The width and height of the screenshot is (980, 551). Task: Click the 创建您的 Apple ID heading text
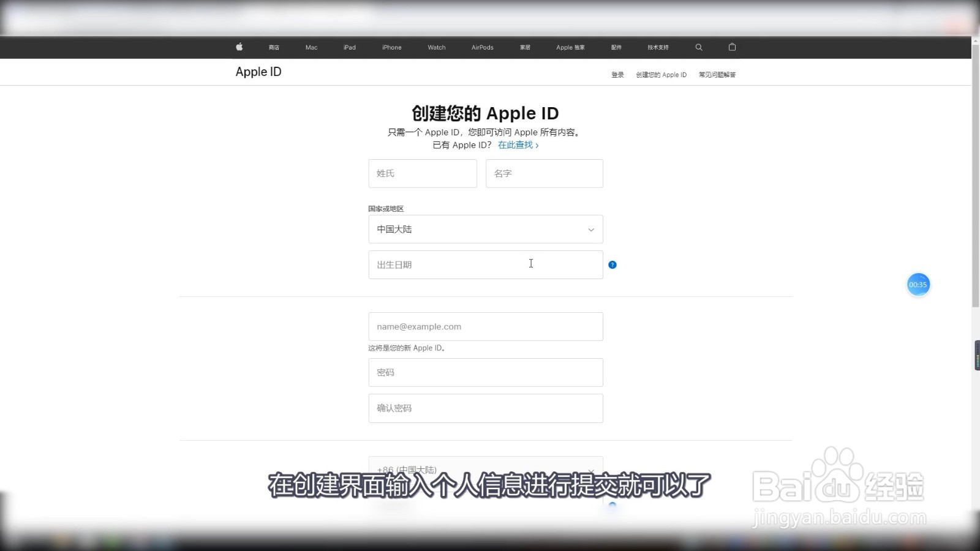tap(485, 113)
